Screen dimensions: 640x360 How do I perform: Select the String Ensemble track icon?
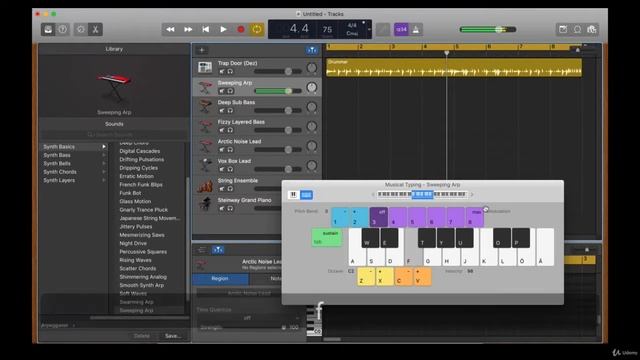pos(205,185)
